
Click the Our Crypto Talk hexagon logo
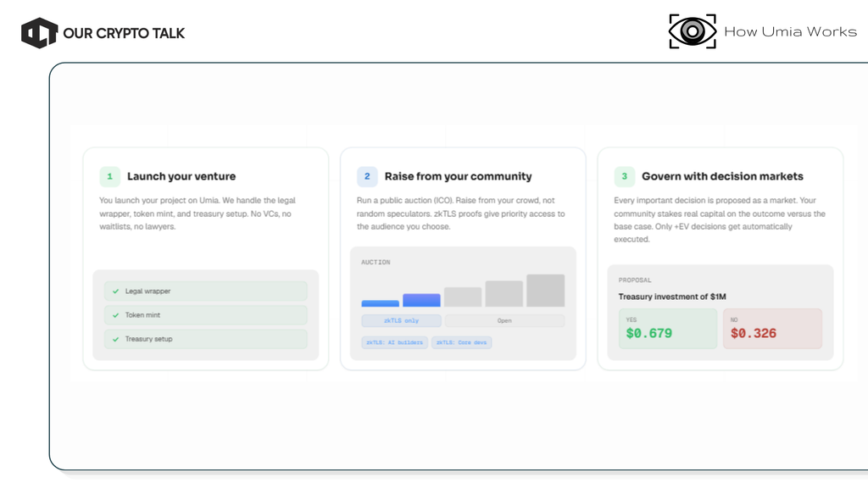pyautogui.click(x=39, y=33)
